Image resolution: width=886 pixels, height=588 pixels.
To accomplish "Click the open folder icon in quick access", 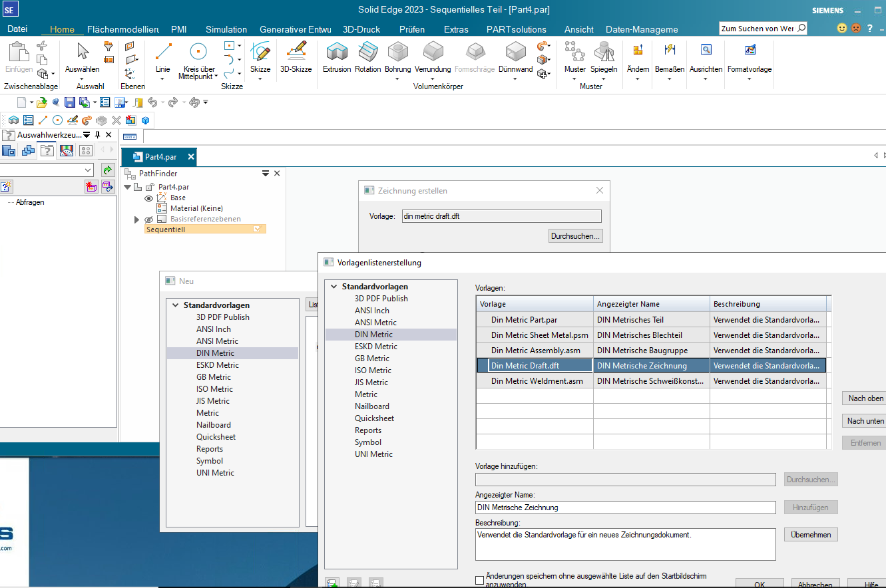I will coord(41,102).
